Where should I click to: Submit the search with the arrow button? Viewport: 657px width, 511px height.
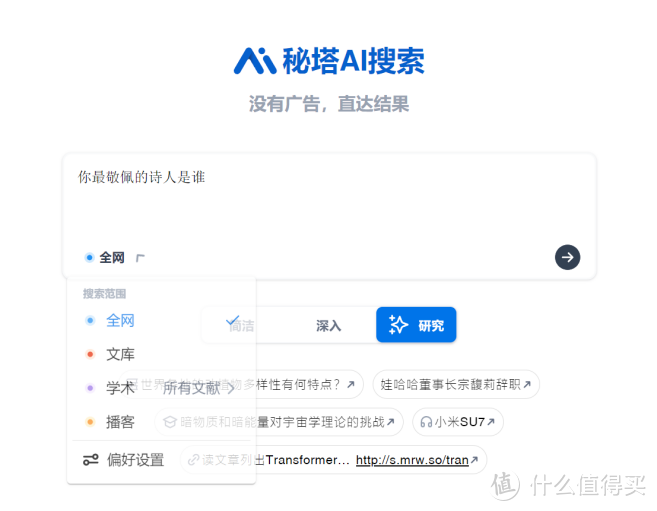point(567,257)
